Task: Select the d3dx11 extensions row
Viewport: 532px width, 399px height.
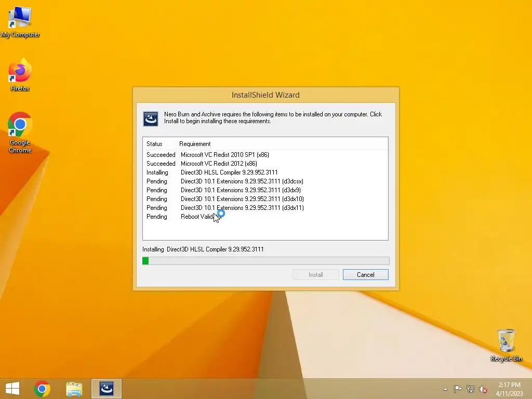Action: (265, 208)
